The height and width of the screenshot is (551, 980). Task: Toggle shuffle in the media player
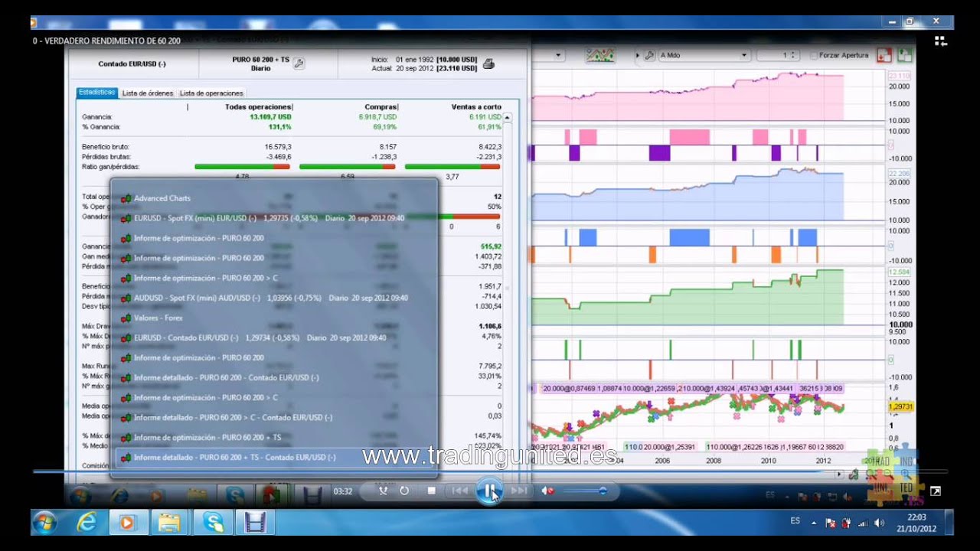[x=382, y=491]
